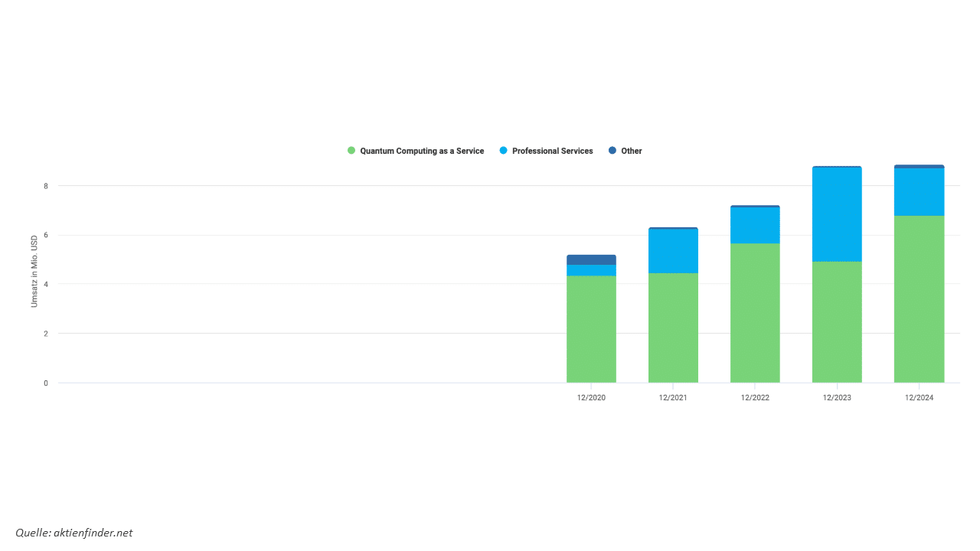Click the green Quantum Computing legend dot
This screenshot has height=551, width=980.
pos(351,151)
